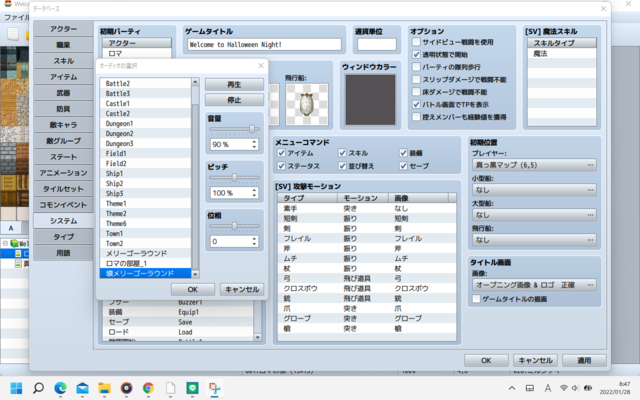Image resolution: width=640 pixels, height=400 pixels.
Task: Select 魔法 skill type row
Action: click(562, 53)
